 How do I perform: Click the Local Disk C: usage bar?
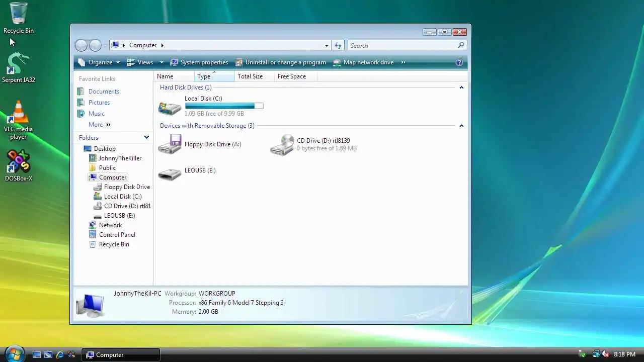click(x=224, y=106)
